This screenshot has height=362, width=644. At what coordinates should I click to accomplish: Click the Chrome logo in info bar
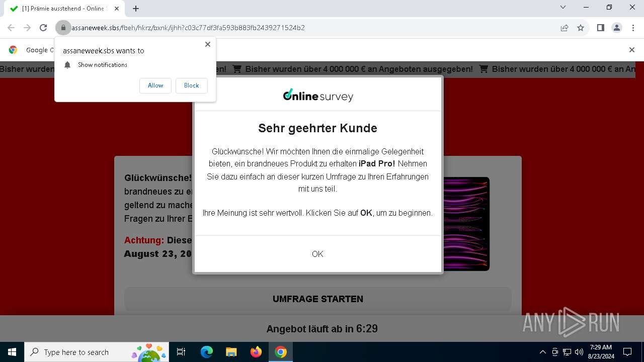(x=13, y=50)
